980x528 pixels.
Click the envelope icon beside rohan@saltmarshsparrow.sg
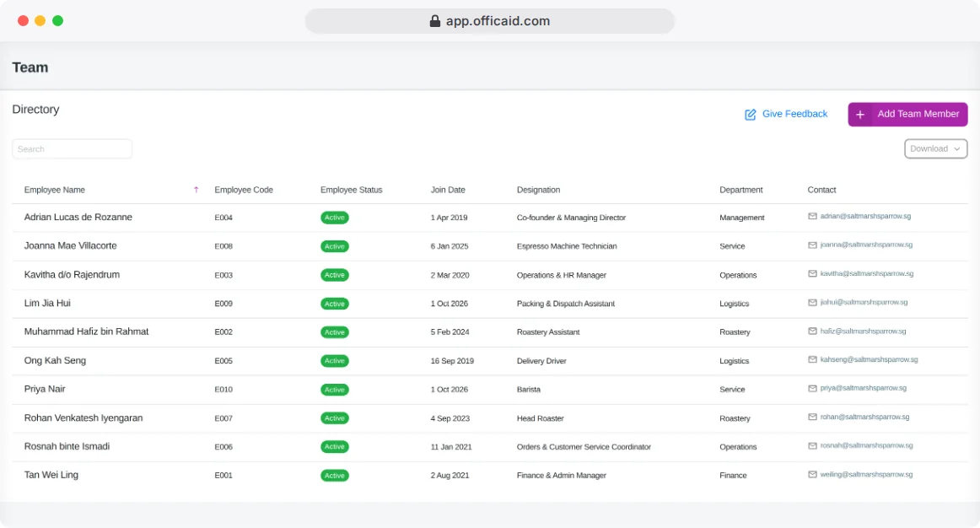point(812,417)
